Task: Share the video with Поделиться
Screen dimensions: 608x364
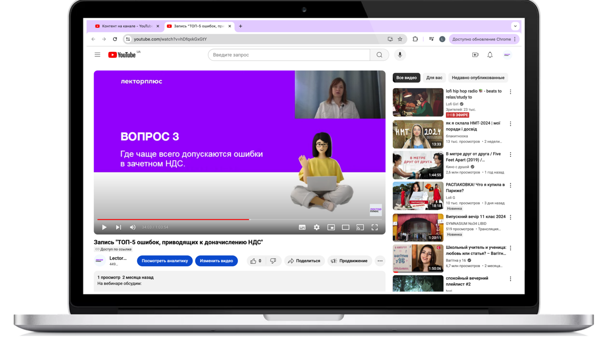Action: 304,261
